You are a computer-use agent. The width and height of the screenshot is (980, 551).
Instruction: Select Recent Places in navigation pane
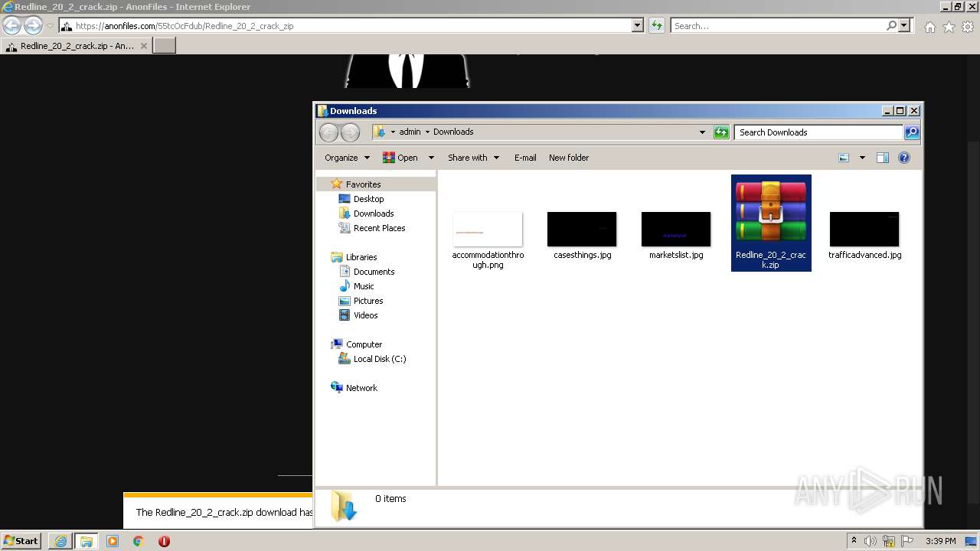(x=379, y=228)
